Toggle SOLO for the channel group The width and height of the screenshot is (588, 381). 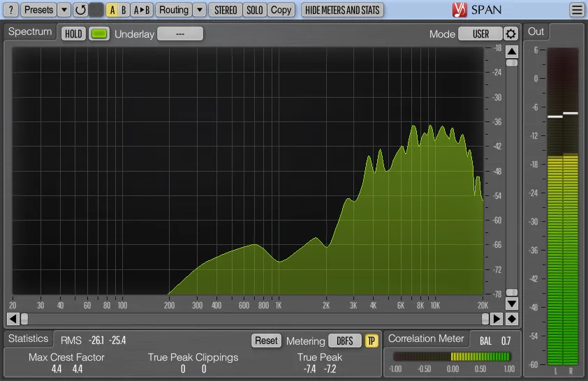tap(255, 10)
